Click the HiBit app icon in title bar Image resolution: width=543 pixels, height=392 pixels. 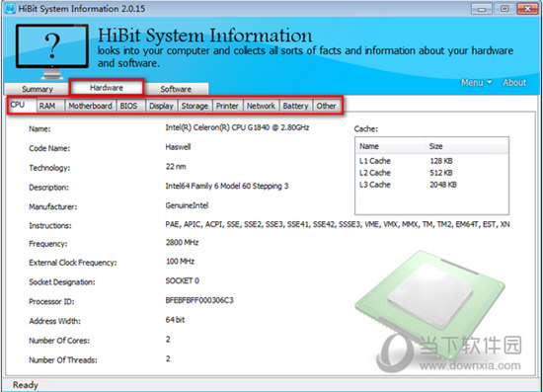pos(10,8)
